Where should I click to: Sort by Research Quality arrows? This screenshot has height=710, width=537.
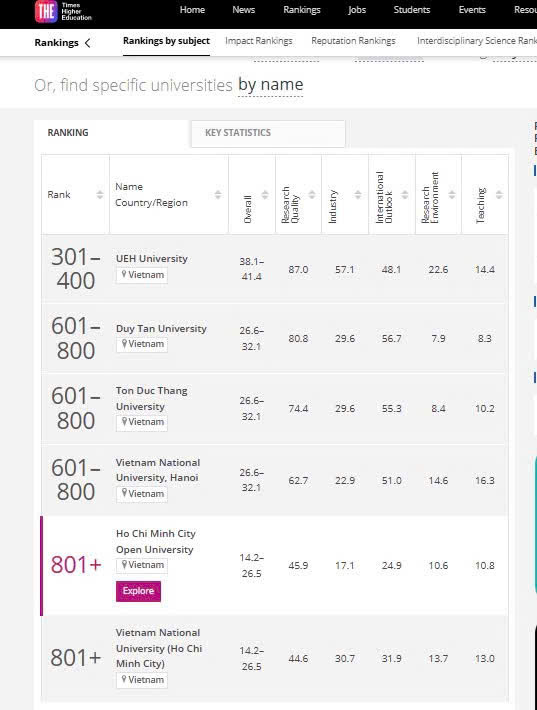(x=312, y=195)
